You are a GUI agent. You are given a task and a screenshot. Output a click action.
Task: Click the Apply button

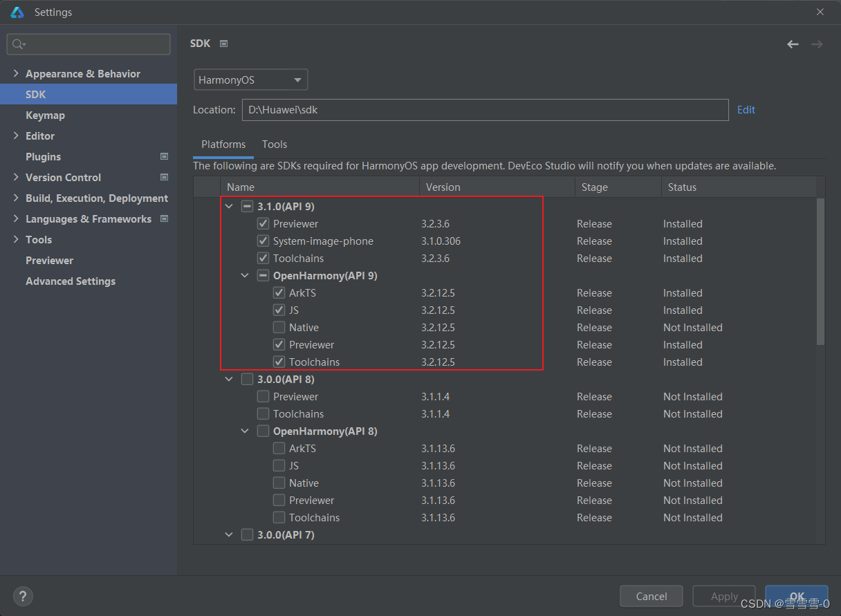tap(724, 596)
